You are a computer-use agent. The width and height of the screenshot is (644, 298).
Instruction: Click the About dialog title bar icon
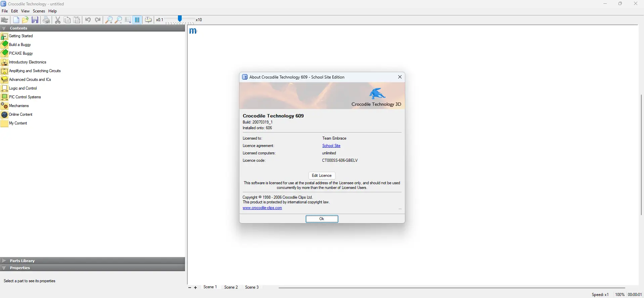coord(245,77)
